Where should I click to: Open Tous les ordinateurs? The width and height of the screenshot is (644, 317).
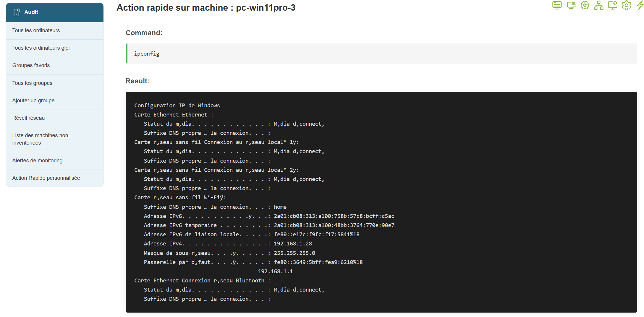point(36,30)
